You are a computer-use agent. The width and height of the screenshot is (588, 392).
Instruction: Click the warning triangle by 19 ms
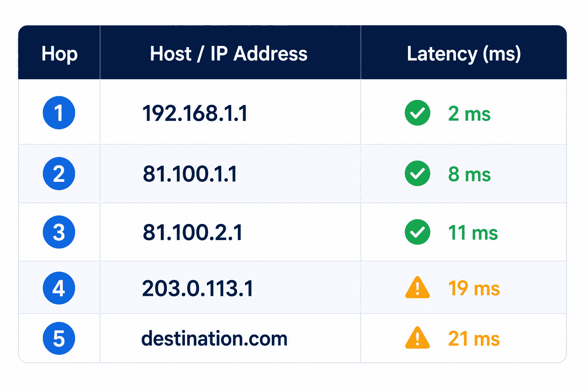(418, 287)
